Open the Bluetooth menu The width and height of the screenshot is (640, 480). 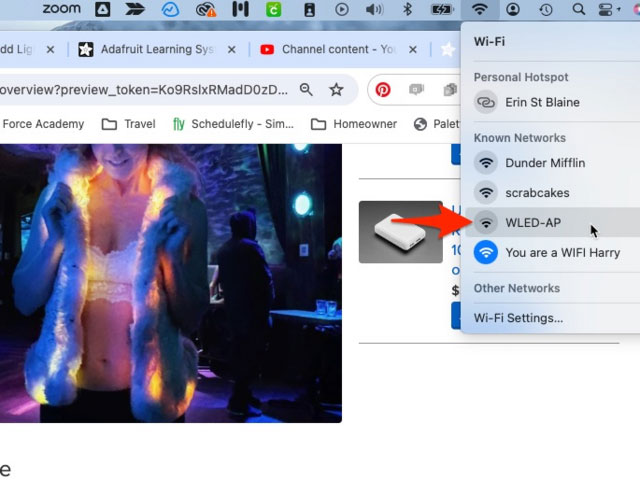[407, 9]
